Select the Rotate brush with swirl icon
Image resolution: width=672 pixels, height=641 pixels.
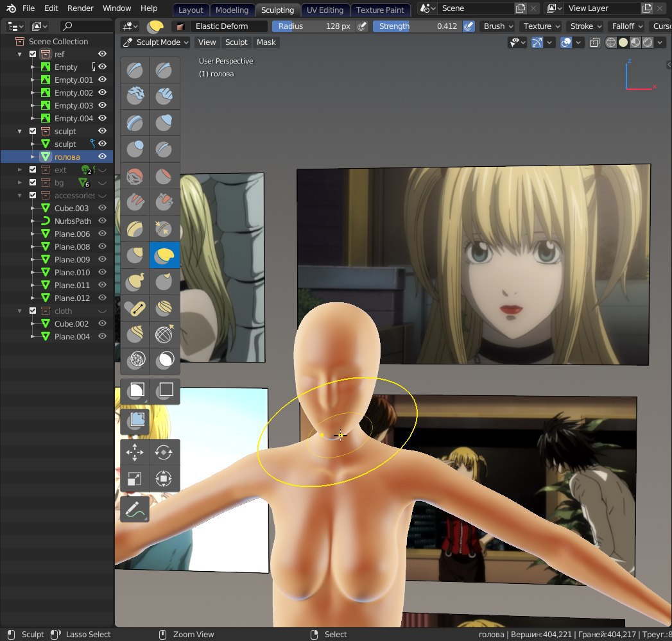point(135,334)
